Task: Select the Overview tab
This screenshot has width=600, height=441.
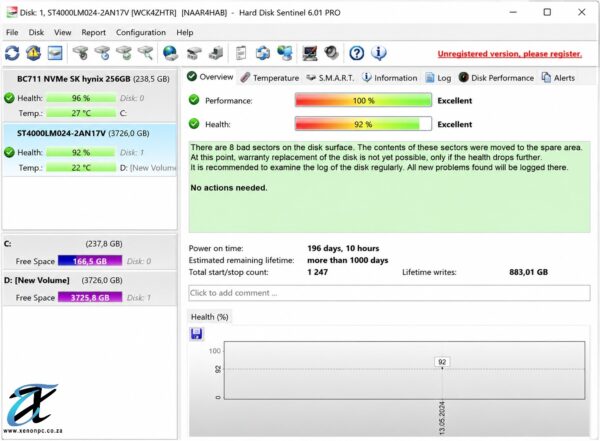Action: pos(210,77)
